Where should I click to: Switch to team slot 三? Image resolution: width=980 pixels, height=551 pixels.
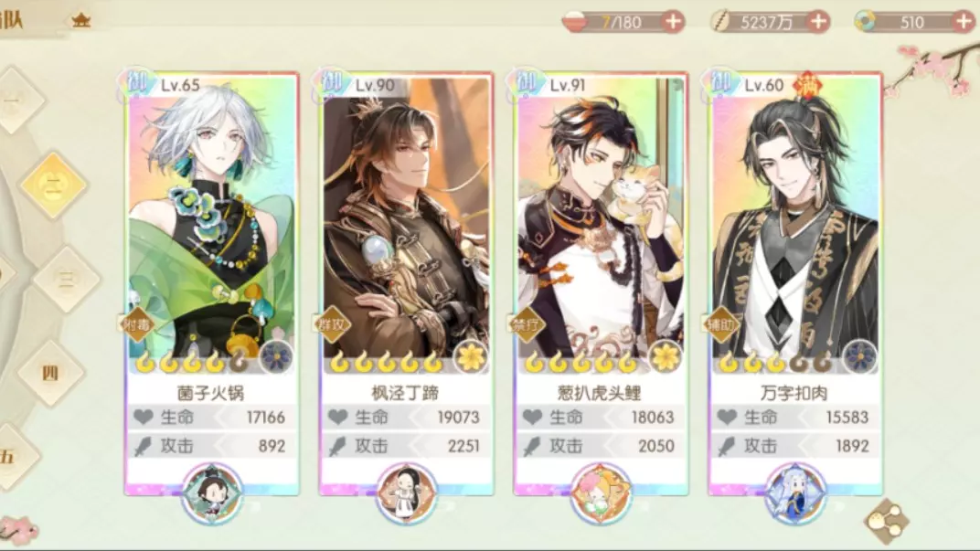point(66,280)
